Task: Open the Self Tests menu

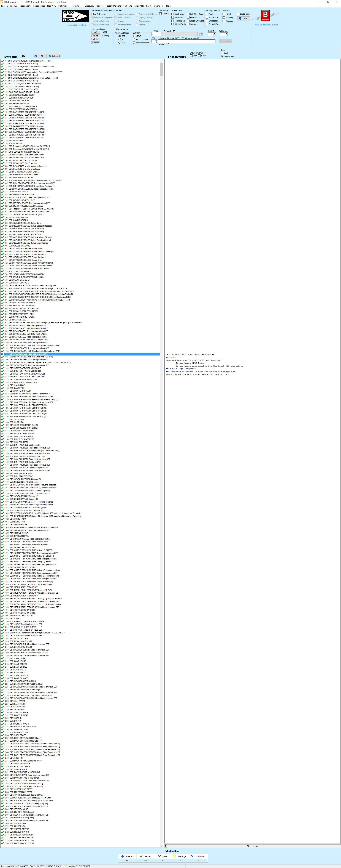Action: point(128,6)
